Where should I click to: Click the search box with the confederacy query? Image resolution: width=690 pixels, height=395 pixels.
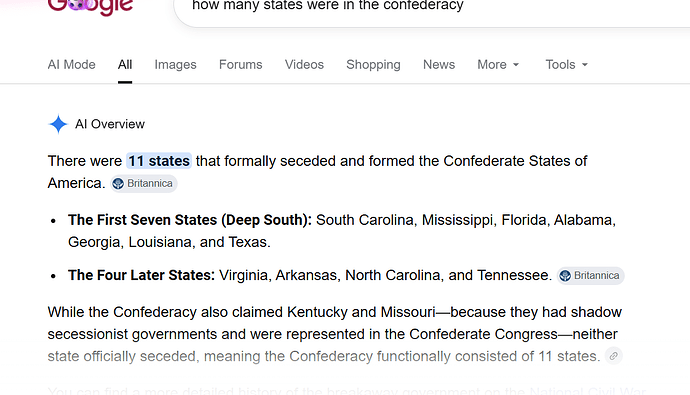point(432,9)
